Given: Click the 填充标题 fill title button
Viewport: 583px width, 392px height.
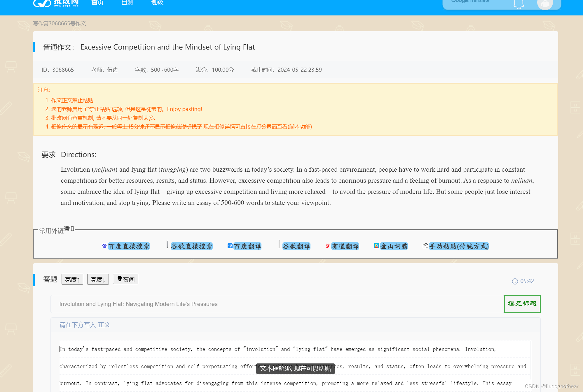Looking at the screenshot, I should 522,304.
